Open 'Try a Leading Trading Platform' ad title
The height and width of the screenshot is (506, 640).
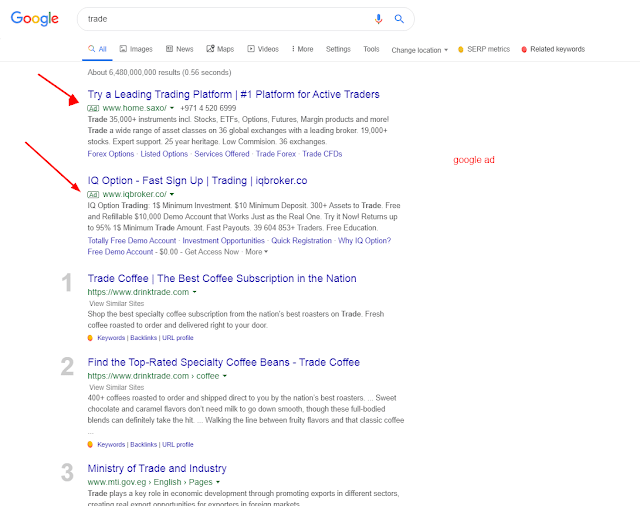233,94
